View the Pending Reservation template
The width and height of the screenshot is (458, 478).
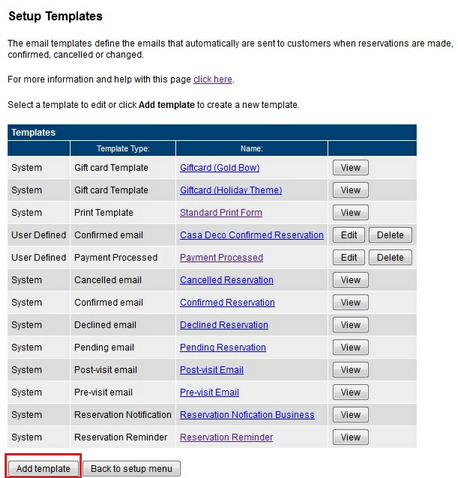350,347
